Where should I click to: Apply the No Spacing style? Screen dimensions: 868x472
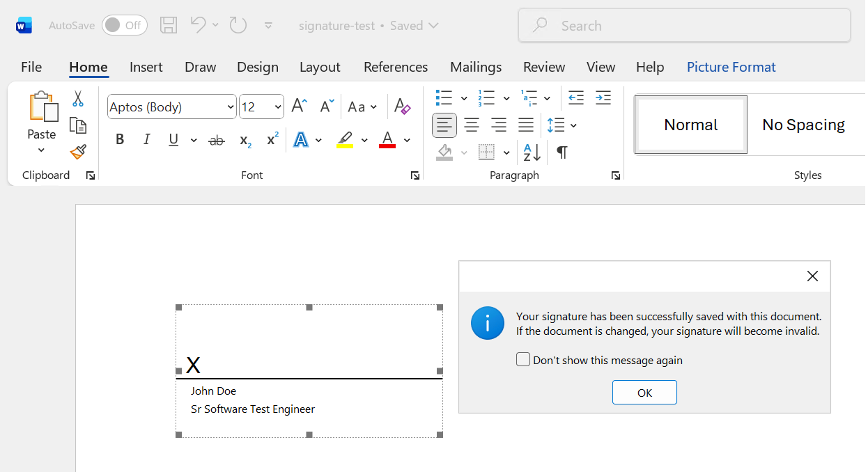tap(803, 125)
